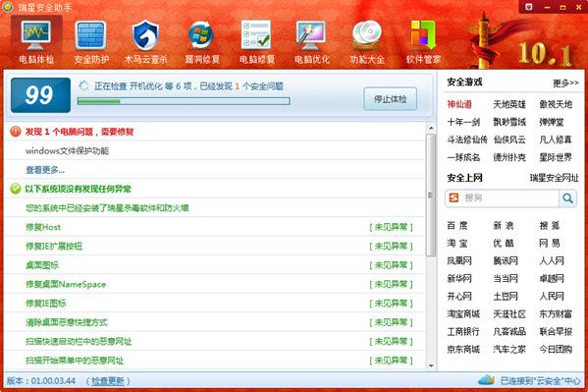Open the 腾讯网 site link

pyautogui.click(x=506, y=260)
